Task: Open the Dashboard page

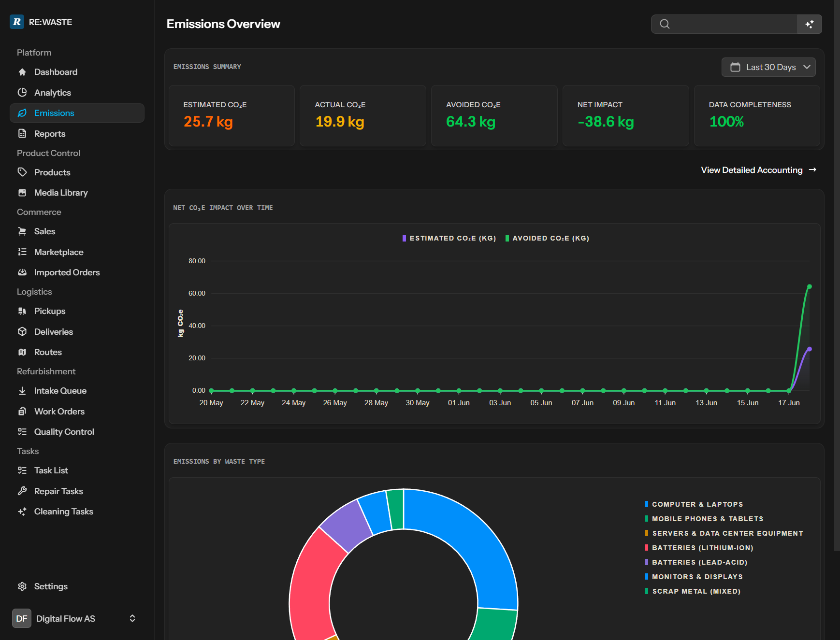Action: tap(77, 72)
